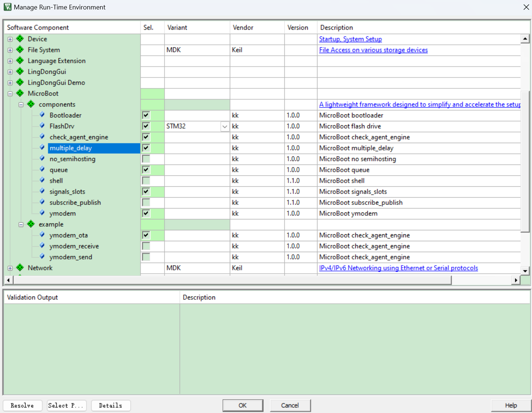Click the vertical scrollbar thumb
The height and width of the screenshot is (413, 532).
(525, 161)
